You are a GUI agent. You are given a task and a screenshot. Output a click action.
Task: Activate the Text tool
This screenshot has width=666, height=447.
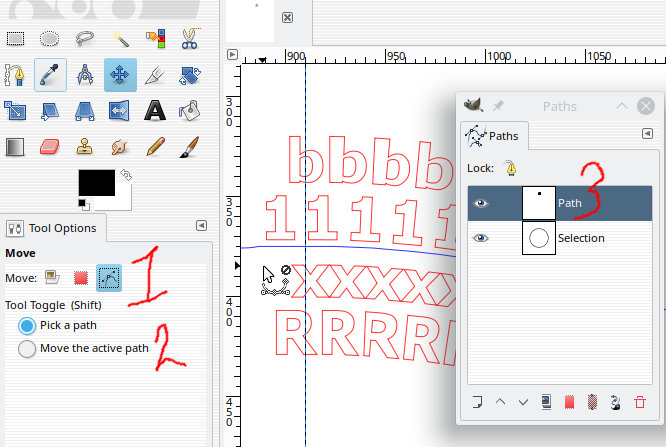(x=155, y=110)
